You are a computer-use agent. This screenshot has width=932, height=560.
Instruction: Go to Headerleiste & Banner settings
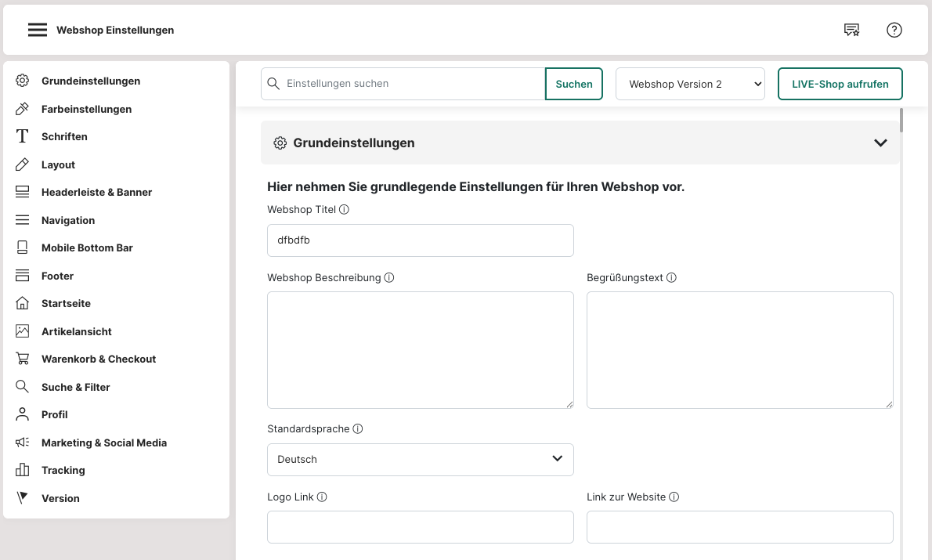tap(96, 192)
